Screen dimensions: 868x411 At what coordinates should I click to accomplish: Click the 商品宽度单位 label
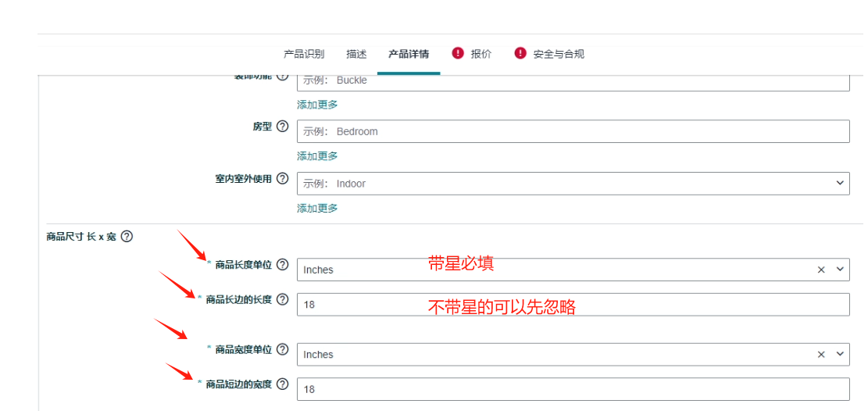[244, 349]
